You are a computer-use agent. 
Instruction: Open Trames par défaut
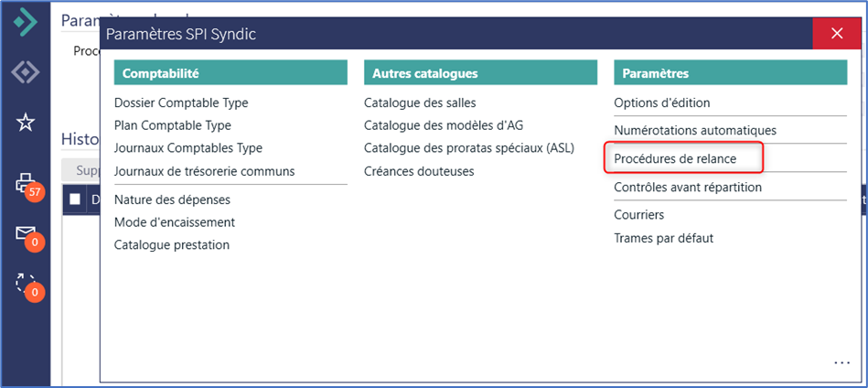664,239
